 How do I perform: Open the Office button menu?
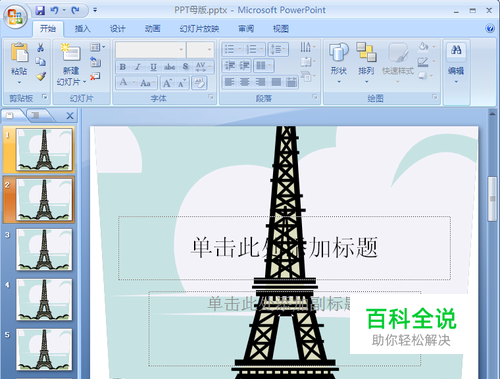(15, 17)
